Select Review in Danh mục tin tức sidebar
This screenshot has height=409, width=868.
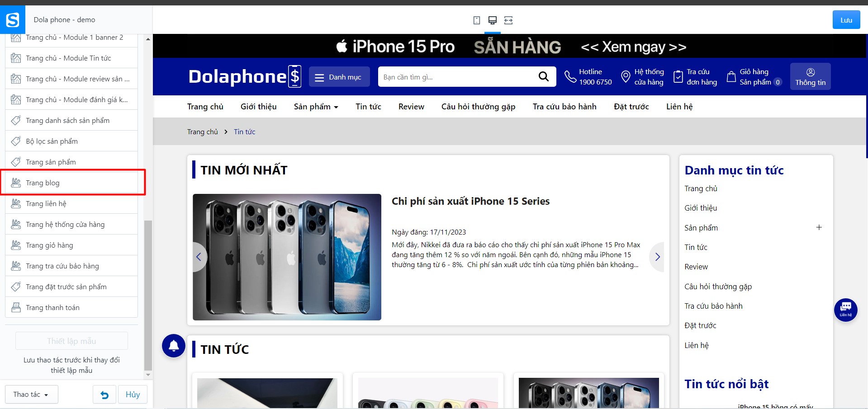(x=696, y=267)
